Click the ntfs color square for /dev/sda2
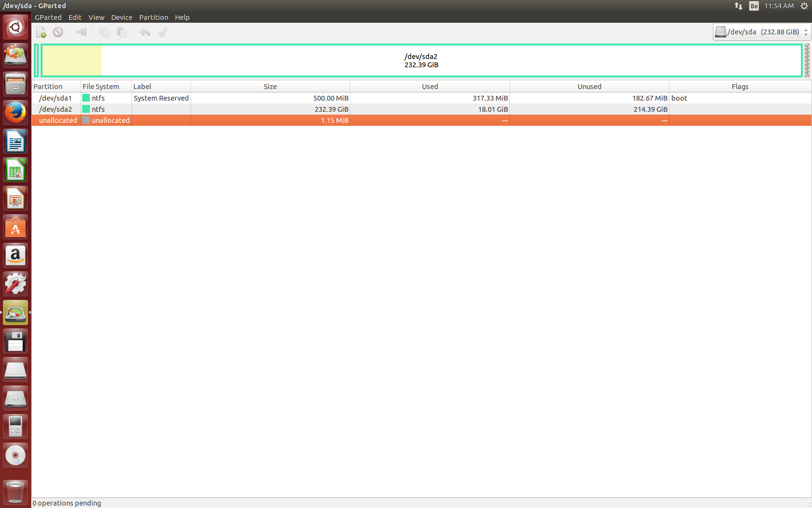The image size is (812, 508). tap(86, 109)
